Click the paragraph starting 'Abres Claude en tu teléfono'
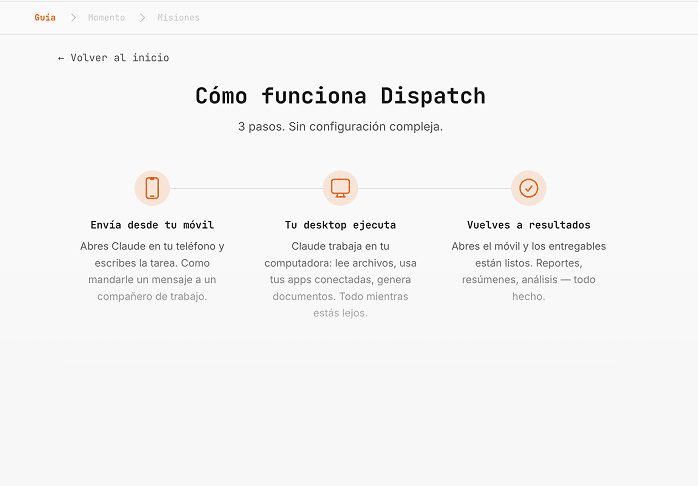 coord(152,271)
